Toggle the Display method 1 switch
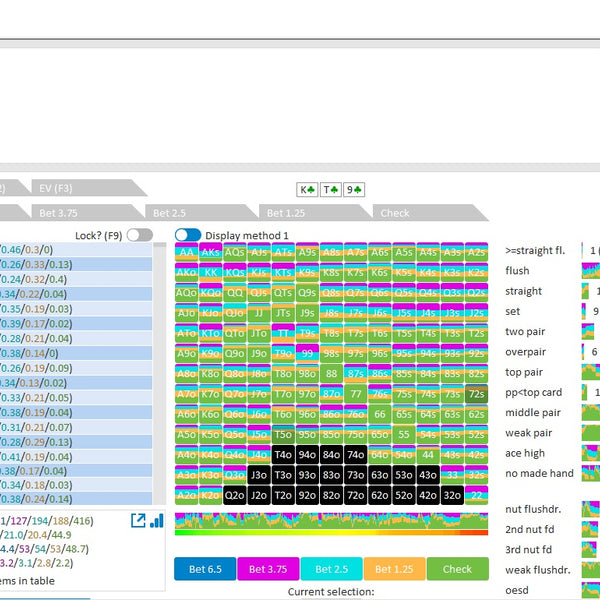Screen dimensions: 600x600 pos(187,235)
